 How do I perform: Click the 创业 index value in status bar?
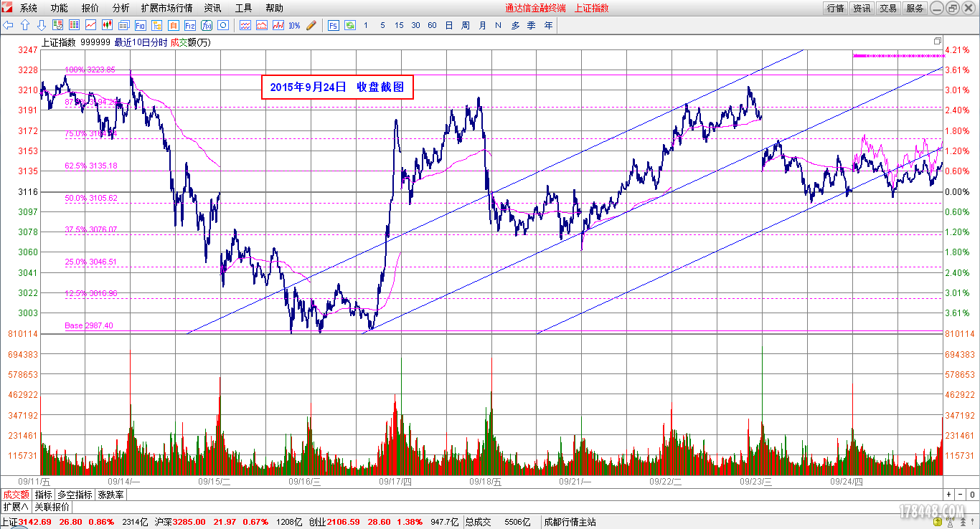(344, 522)
